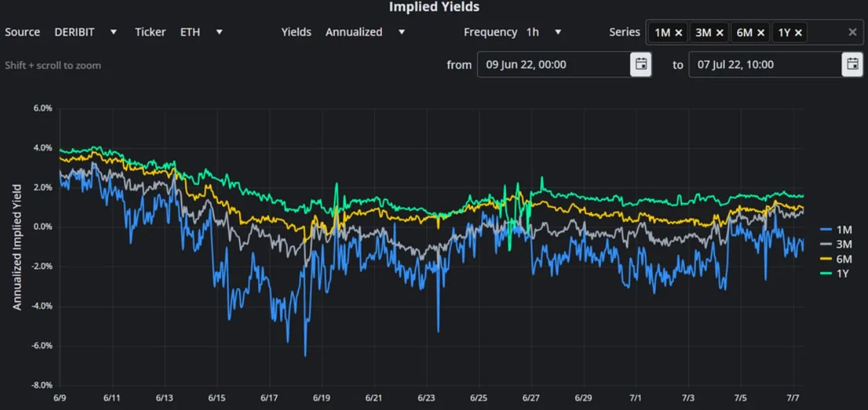Click the Frequency label
868x410 pixels.
pos(490,32)
